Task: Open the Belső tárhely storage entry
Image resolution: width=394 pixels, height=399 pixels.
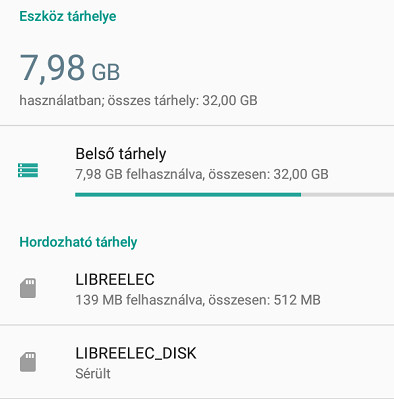Action: coord(197,170)
